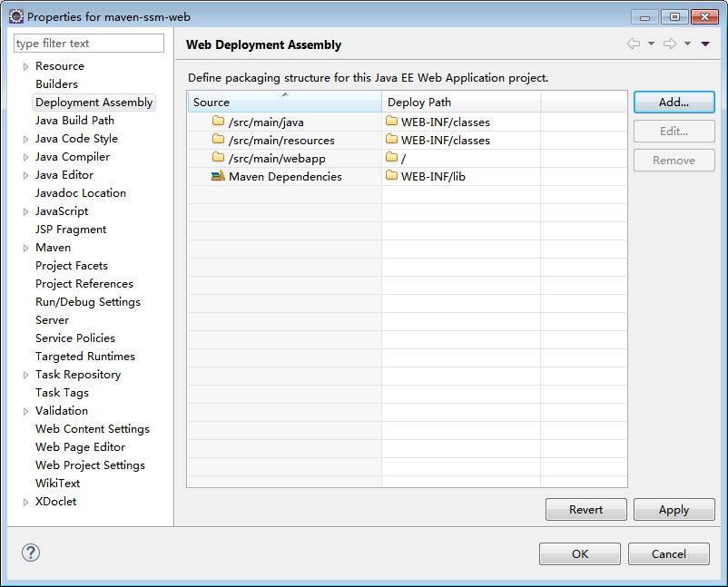Expand the Maven node
728x587 pixels.
click(26, 248)
